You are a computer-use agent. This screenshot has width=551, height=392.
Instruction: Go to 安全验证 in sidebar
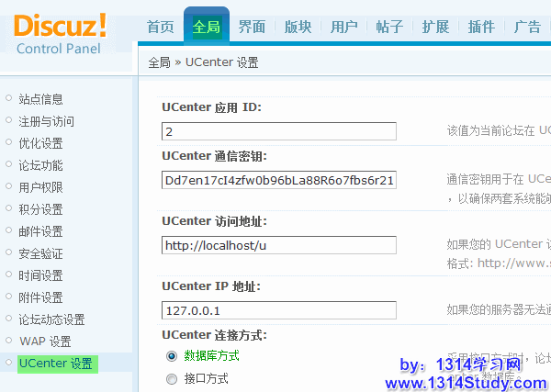40,253
